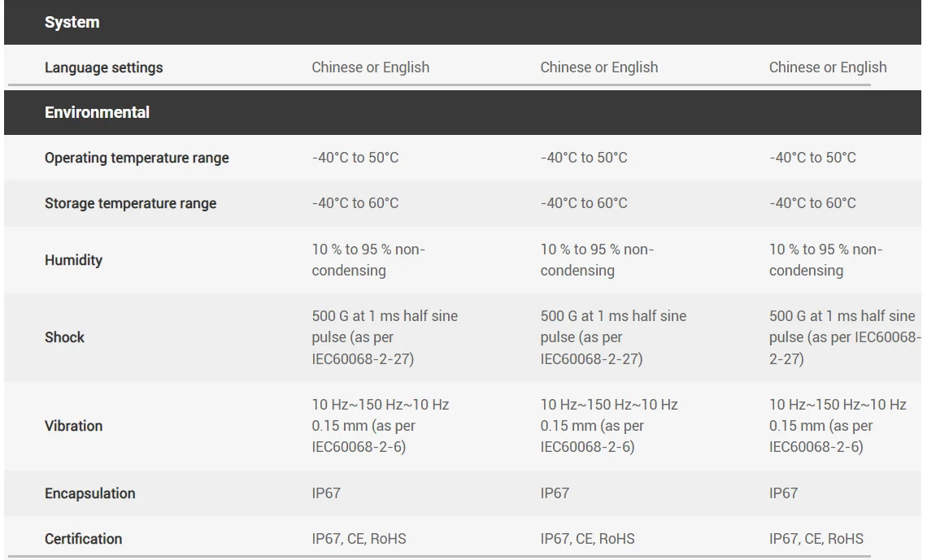Select the Vibration row label
This screenshot has width=927, height=560.
click(x=74, y=426)
